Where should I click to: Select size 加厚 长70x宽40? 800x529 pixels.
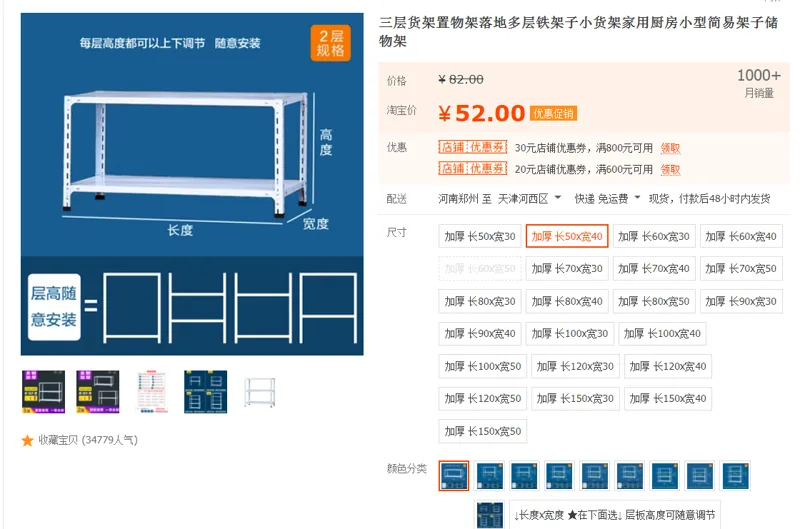[x=654, y=268]
